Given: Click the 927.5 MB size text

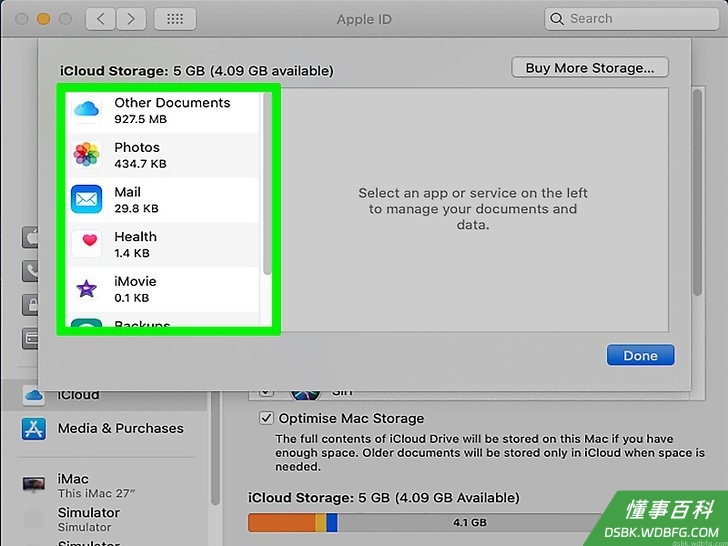Looking at the screenshot, I should point(140,119).
